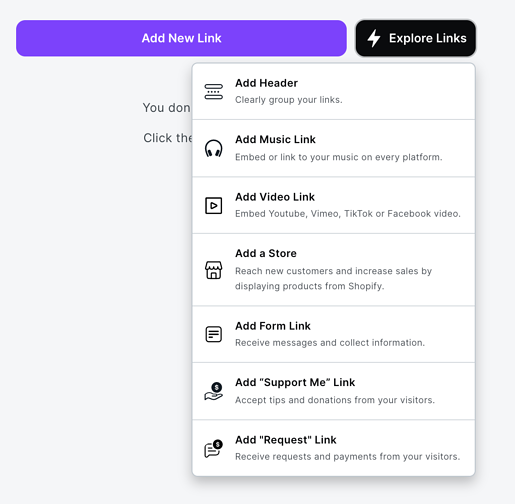Viewport: 515px width, 504px height.
Task: Pick Add a Store from the list
Action: [334, 270]
